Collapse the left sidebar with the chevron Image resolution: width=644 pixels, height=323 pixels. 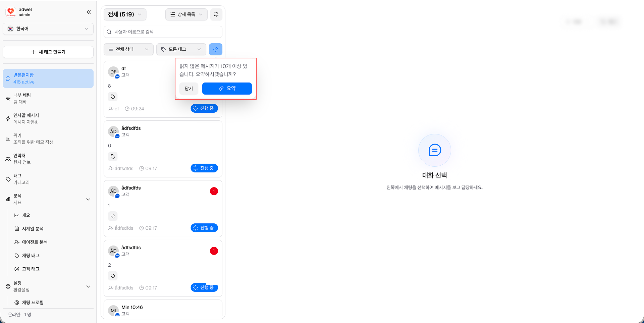[x=89, y=12]
